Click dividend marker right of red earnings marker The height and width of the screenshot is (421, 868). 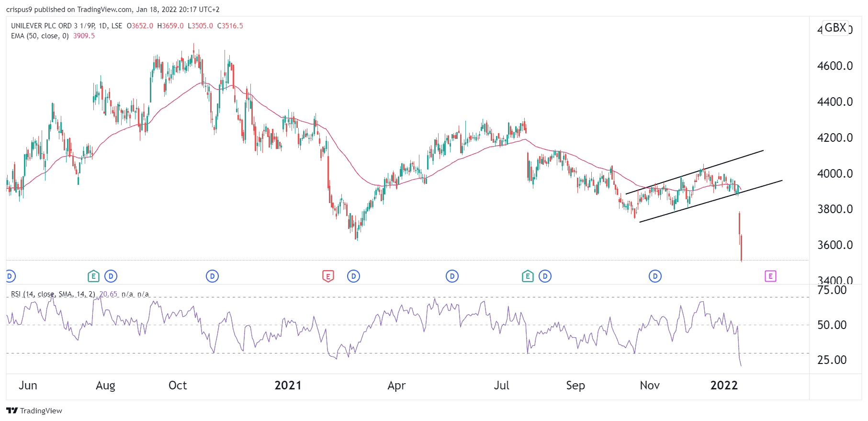tap(353, 276)
